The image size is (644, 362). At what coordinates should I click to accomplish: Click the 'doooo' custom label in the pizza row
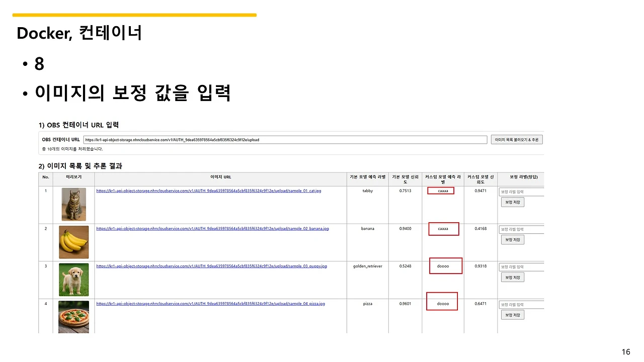click(443, 304)
